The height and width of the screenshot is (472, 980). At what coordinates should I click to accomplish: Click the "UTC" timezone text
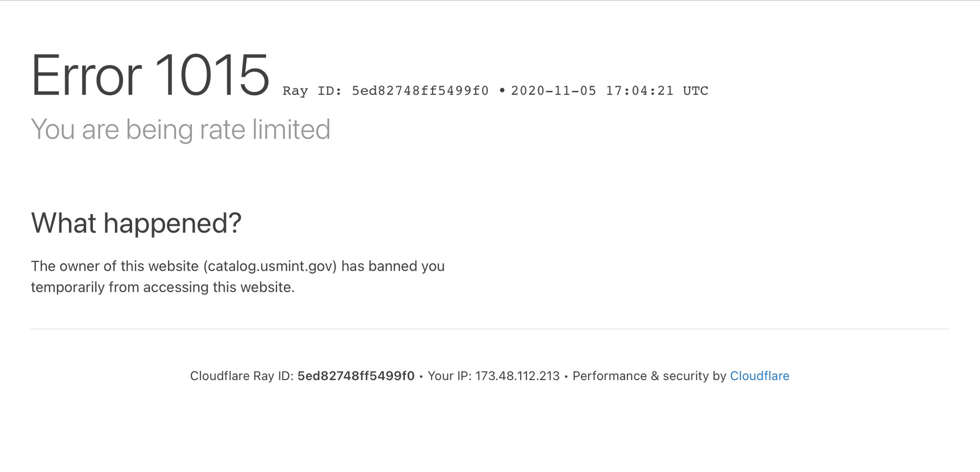coord(695,91)
